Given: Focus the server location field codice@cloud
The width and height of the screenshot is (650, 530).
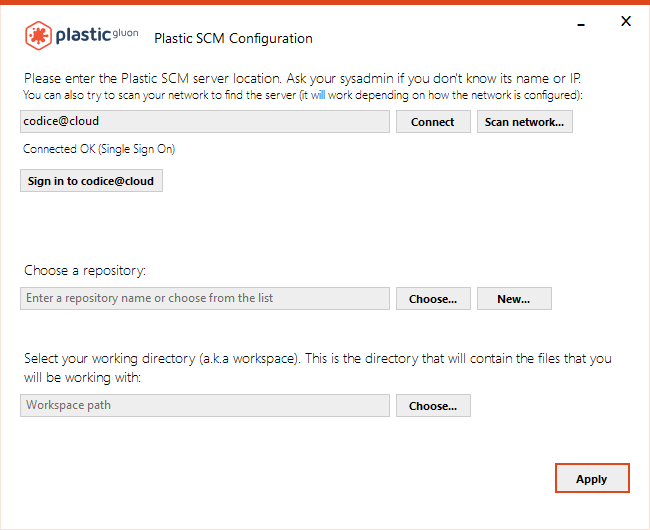Looking at the screenshot, I should pos(204,121).
